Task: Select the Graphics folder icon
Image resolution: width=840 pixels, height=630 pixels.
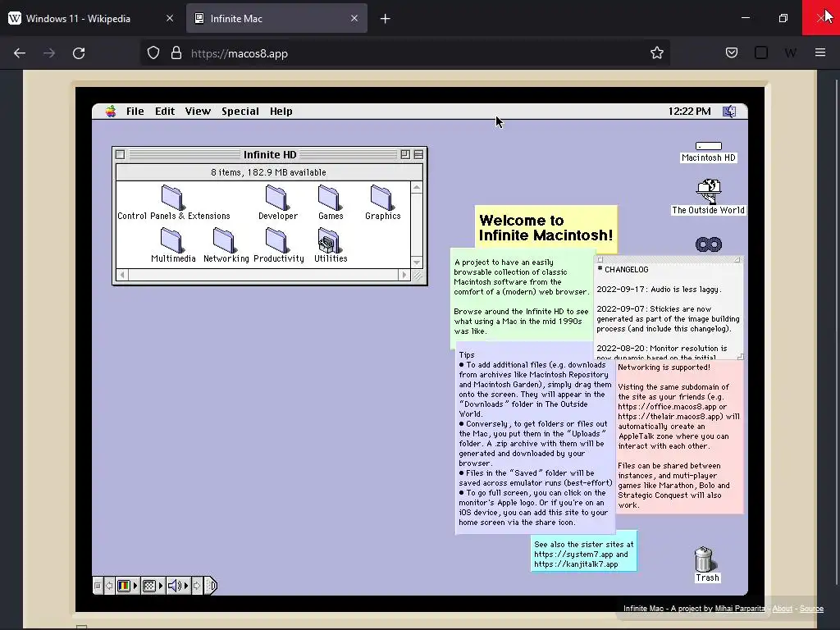Action: pos(381,198)
